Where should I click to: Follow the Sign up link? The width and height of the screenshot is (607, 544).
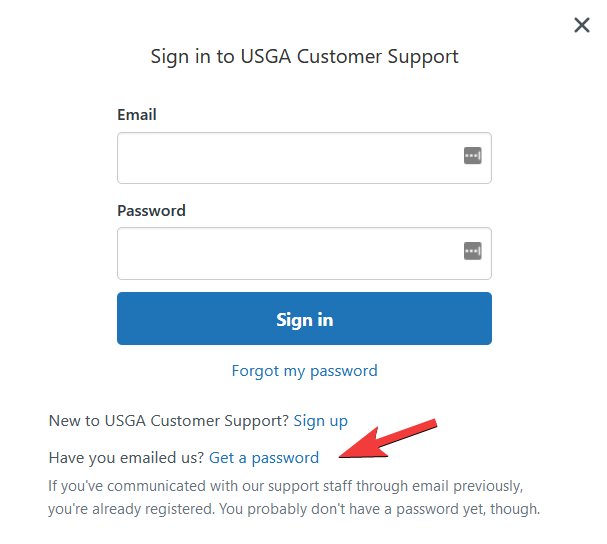tap(321, 421)
